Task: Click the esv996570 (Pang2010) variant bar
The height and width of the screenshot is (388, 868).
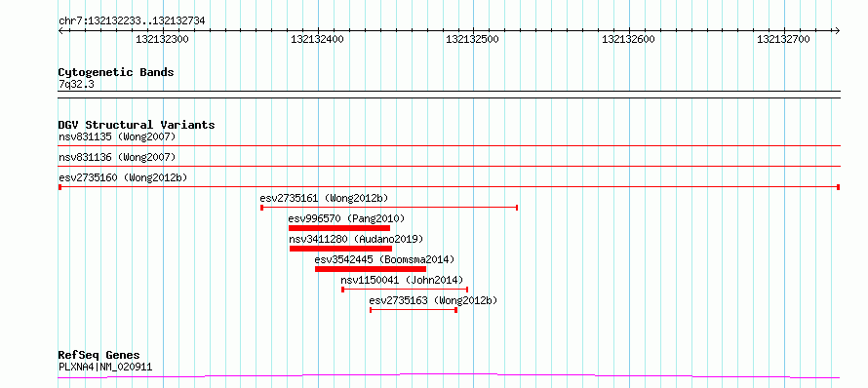Action: [339, 228]
